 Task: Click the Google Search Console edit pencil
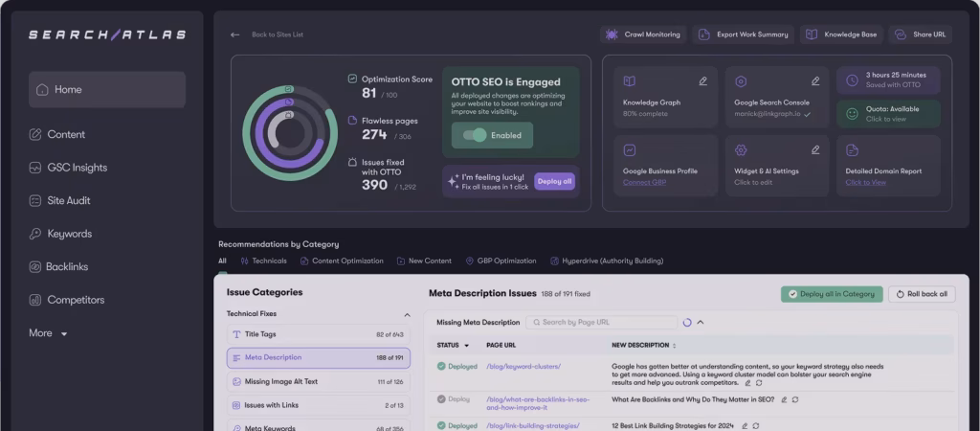pos(815,81)
